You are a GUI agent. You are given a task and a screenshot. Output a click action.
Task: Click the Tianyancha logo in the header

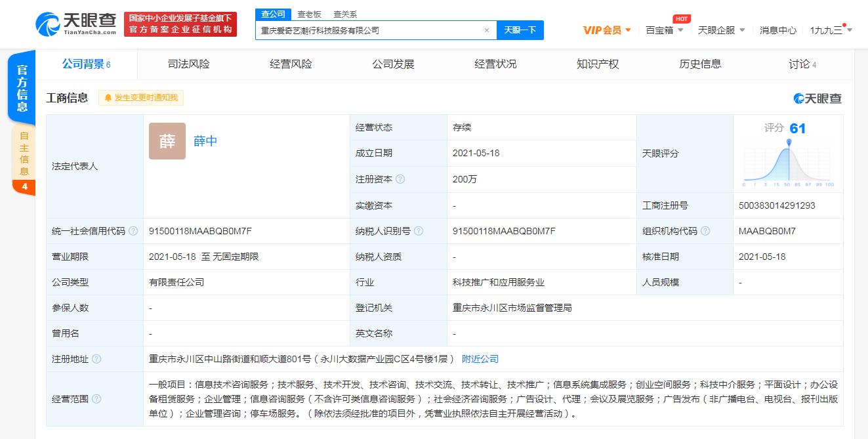pos(76,24)
